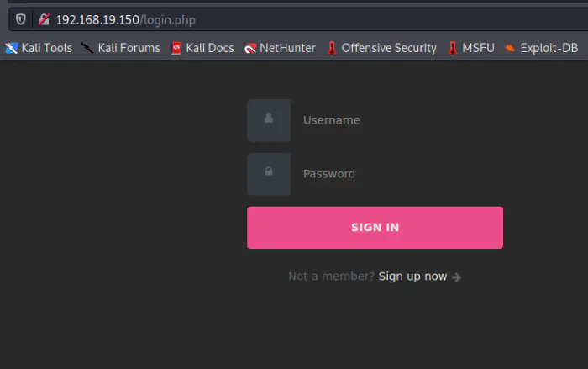Screen dimensions: 588x369
Task: Open the Kali Forums bookmark
Action: pyautogui.click(x=129, y=48)
